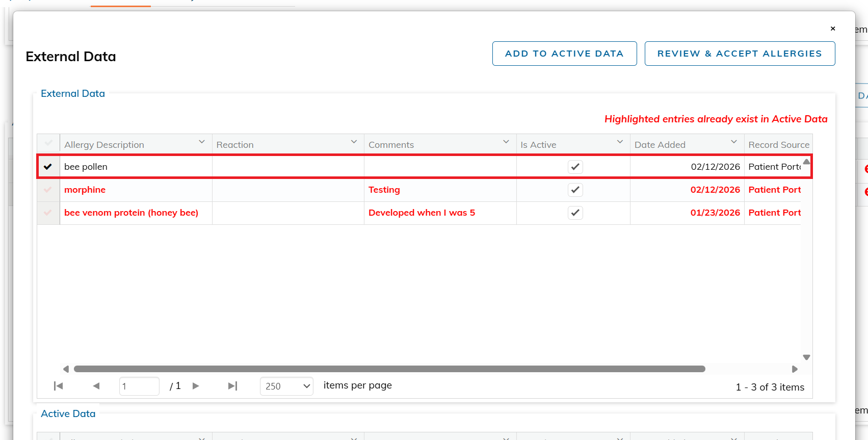868x440 pixels.
Task: Toggle Is Active checkbox for morphine
Action: (575, 190)
